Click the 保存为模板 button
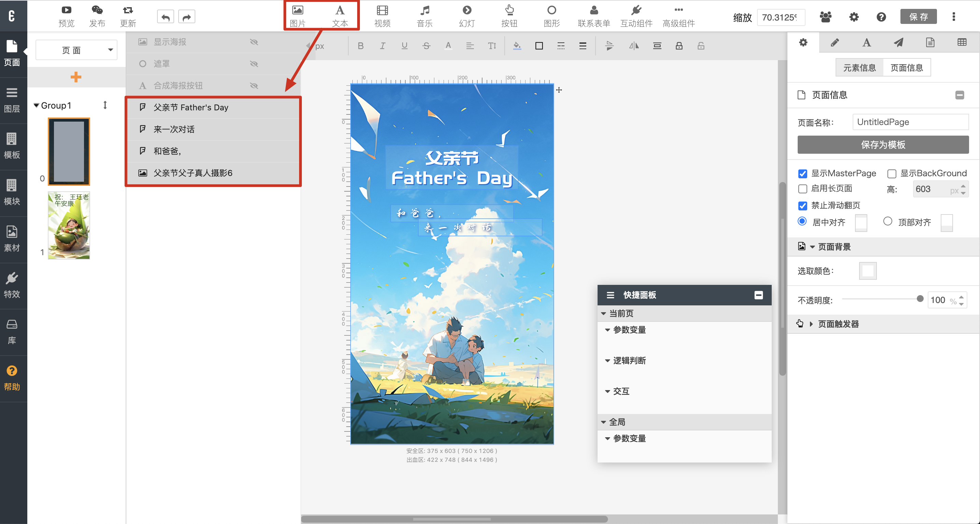 [883, 144]
